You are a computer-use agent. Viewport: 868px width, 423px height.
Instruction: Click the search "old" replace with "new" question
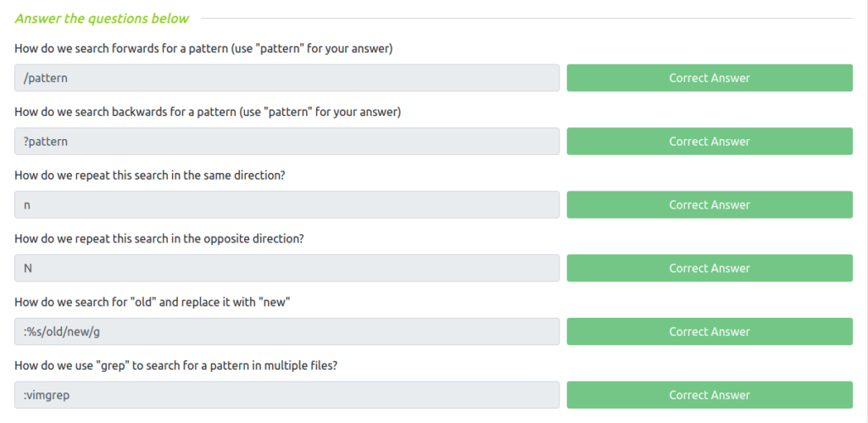pos(153,303)
